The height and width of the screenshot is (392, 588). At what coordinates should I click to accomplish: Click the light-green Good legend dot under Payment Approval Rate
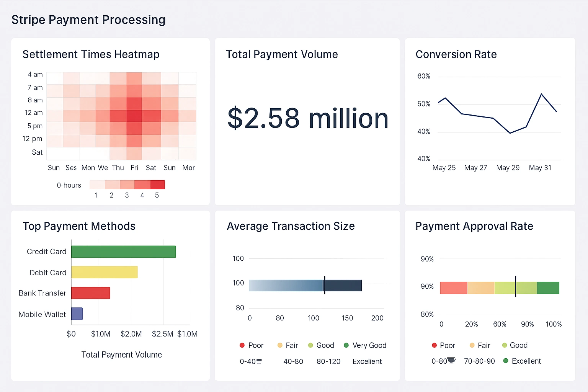tap(506, 345)
